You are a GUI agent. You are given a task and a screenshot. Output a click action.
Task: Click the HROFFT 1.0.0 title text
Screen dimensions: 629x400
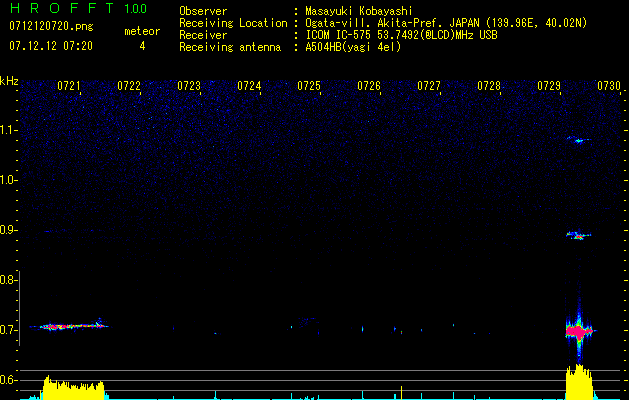point(78,8)
